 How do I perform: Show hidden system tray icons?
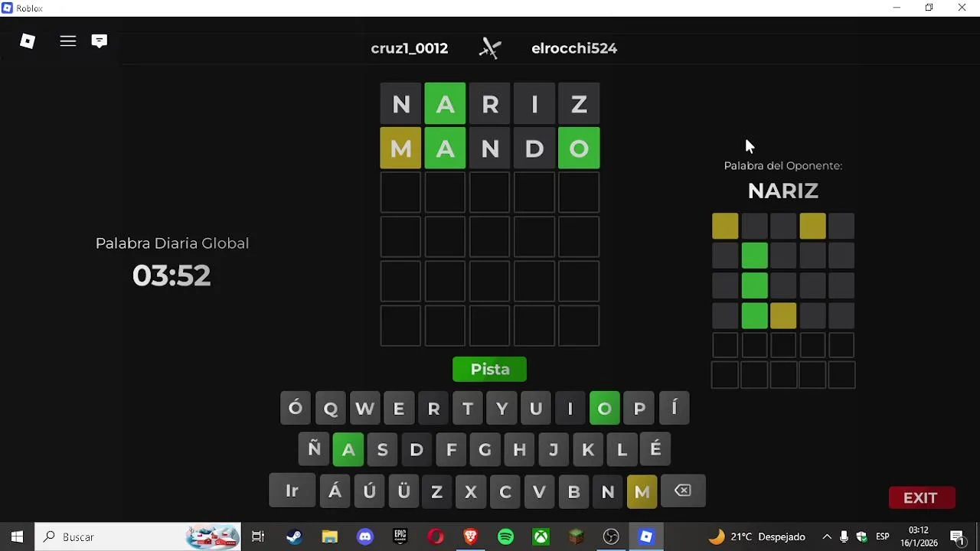[827, 537]
